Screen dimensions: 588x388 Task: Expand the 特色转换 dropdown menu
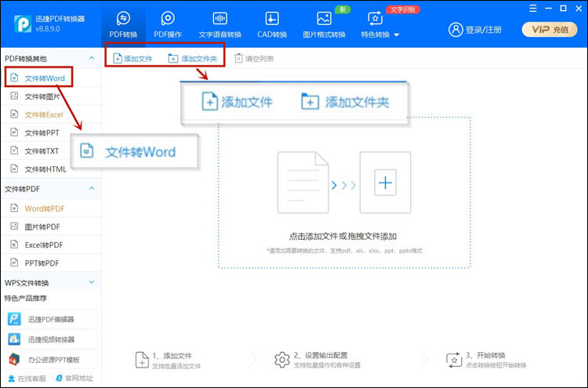coord(397,35)
